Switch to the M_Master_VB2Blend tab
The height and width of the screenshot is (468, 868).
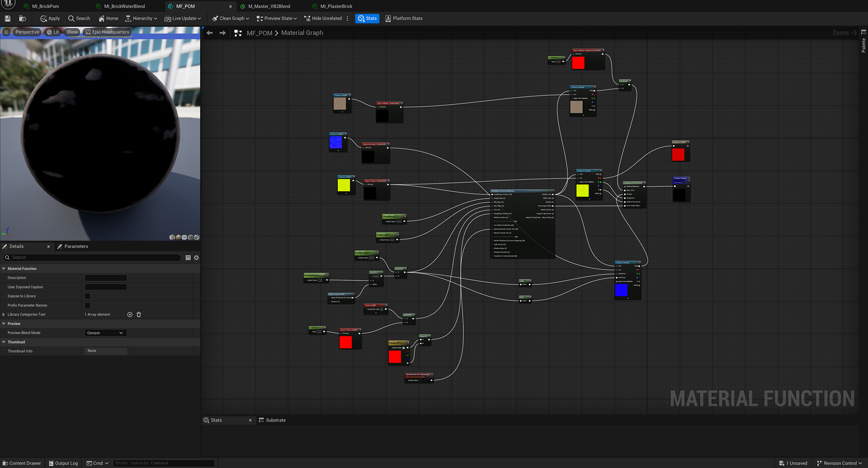(269, 6)
